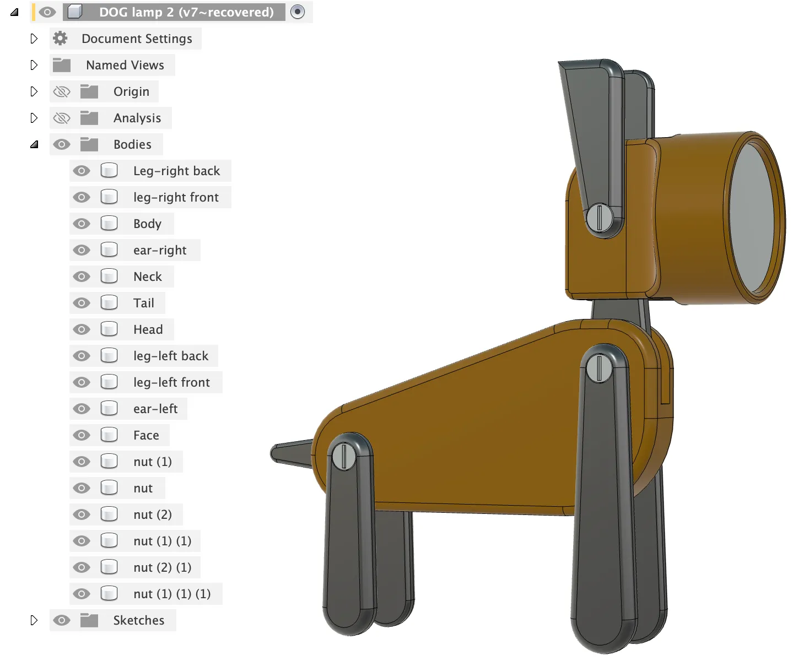
Task: Click the document icon beside DOG lamp 2
Action: pyautogui.click(x=73, y=12)
